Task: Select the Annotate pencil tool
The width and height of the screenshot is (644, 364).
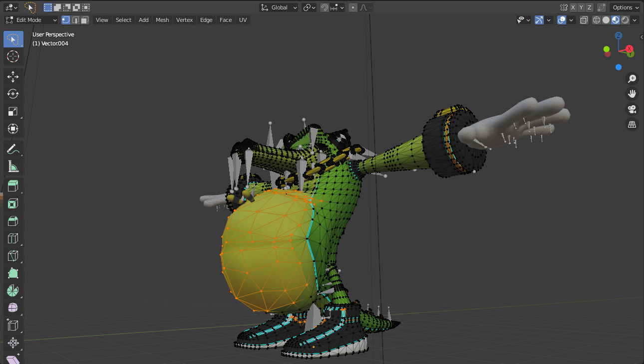Action: [x=13, y=149]
